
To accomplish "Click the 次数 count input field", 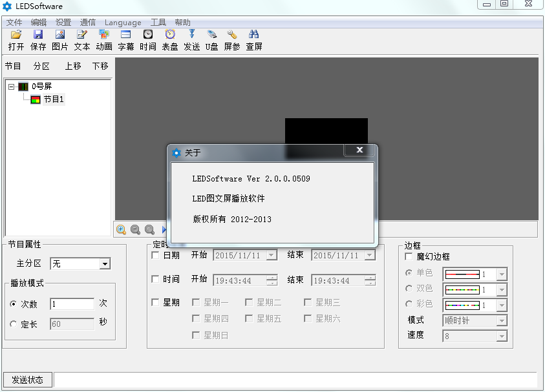I will (x=72, y=304).
